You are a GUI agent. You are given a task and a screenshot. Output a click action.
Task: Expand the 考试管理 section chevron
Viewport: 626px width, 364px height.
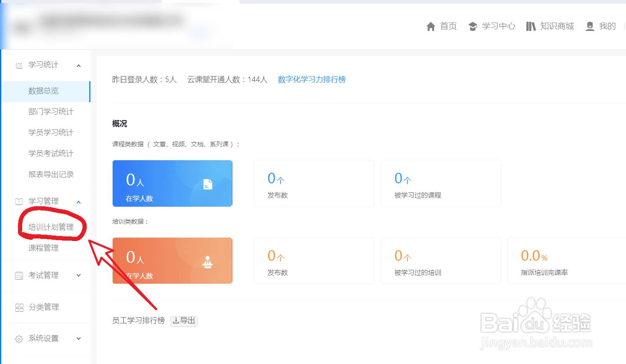point(79,275)
